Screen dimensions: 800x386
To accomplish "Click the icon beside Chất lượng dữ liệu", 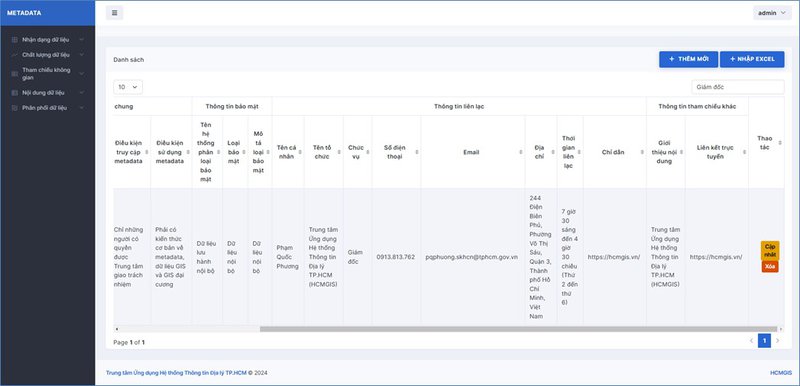I will pyautogui.click(x=14, y=55).
